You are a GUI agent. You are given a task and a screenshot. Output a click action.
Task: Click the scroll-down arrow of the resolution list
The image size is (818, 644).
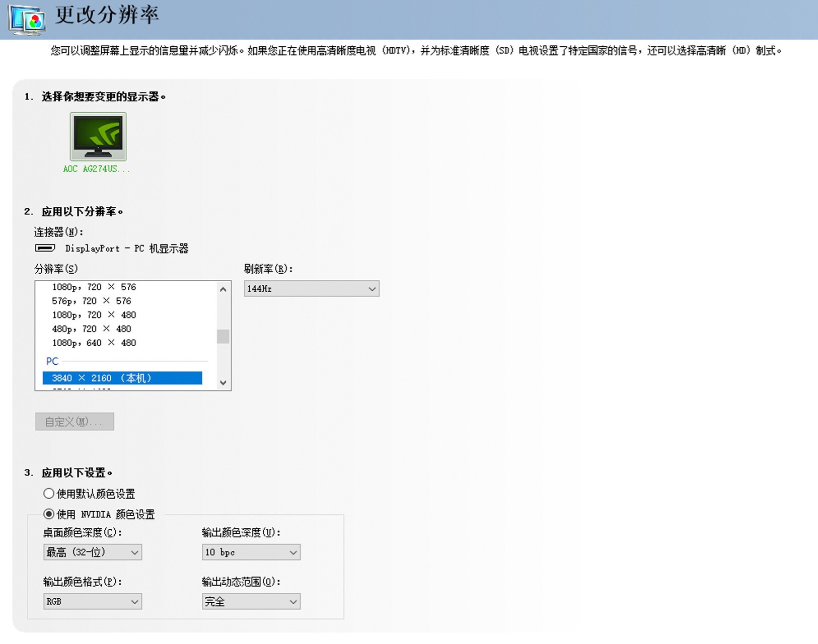tap(222, 382)
